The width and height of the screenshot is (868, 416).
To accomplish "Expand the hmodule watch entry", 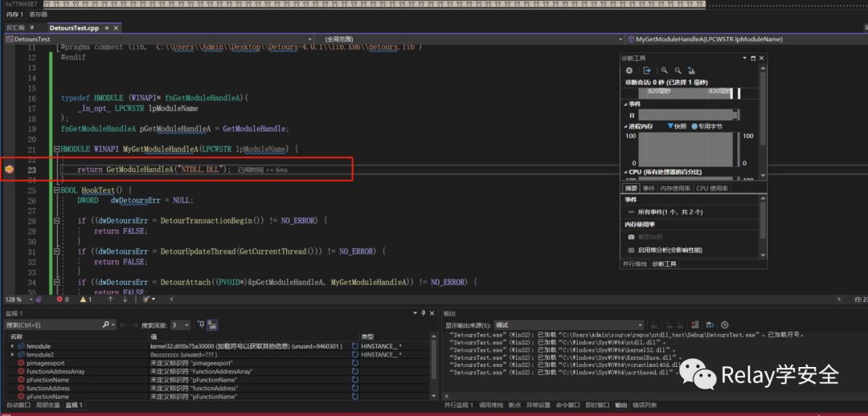I will (x=13, y=346).
